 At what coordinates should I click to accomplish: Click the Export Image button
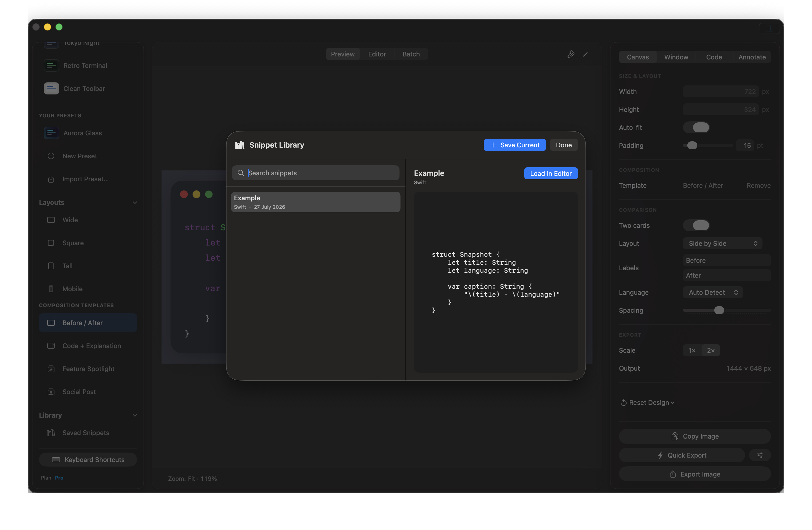click(x=695, y=475)
